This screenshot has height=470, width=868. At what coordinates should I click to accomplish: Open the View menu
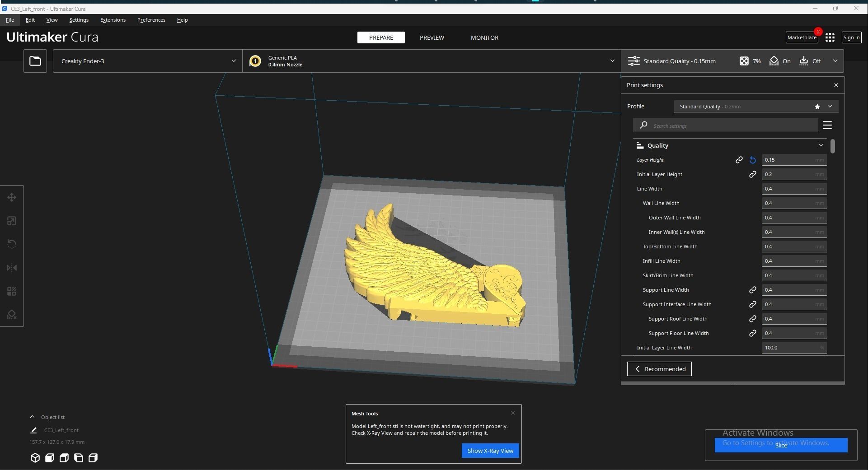coord(52,20)
